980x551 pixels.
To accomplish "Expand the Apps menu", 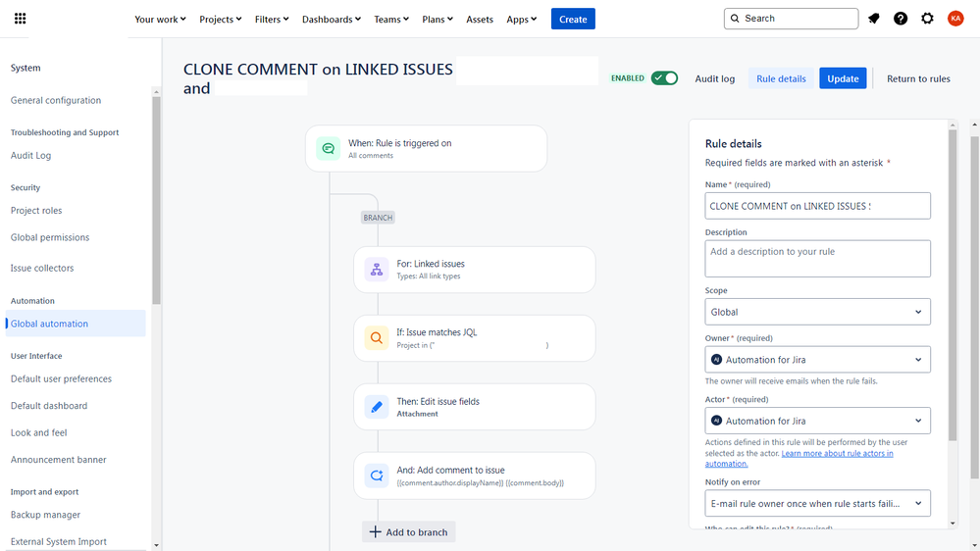I will tap(521, 20).
